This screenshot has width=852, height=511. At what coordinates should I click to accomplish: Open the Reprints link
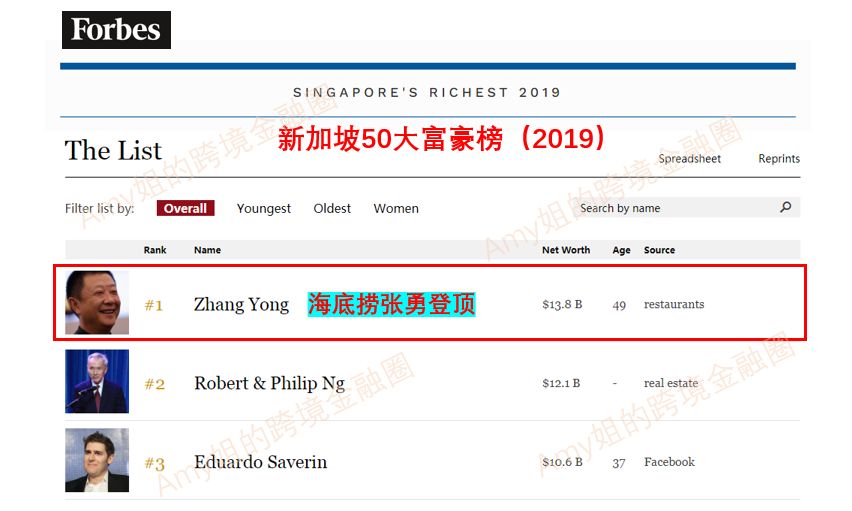pyautogui.click(x=779, y=159)
